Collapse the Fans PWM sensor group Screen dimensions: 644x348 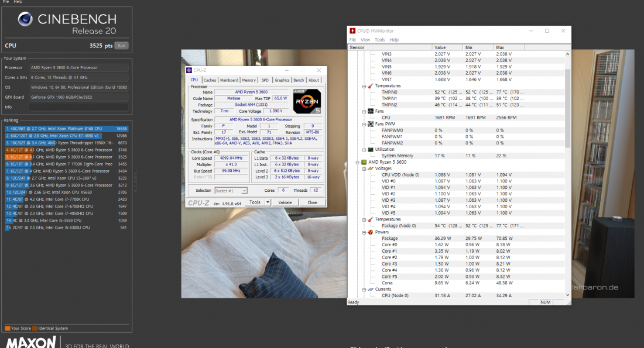[x=363, y=124]
